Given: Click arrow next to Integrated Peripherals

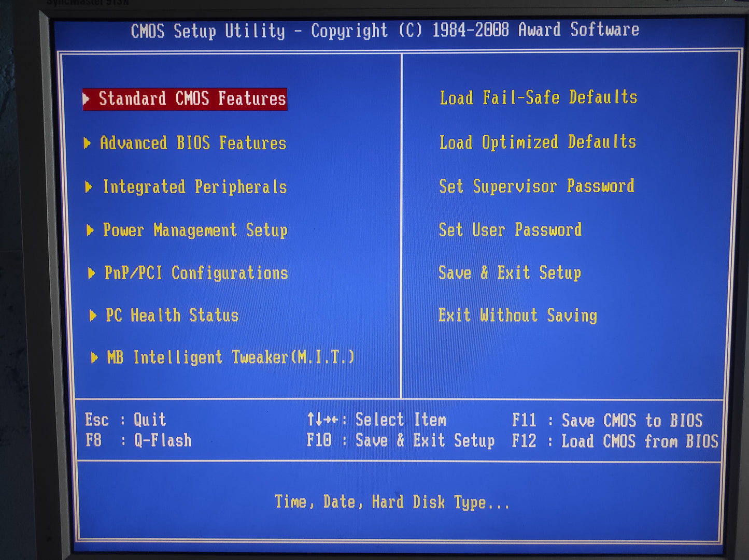Looking at the screenshot, I should (x=89, y=187).
